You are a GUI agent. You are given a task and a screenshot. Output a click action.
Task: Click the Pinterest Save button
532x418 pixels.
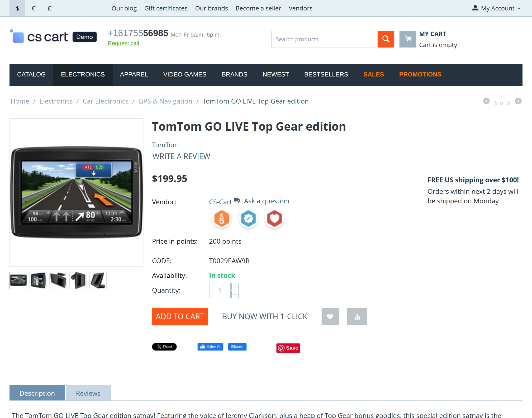tap(288, 348)
